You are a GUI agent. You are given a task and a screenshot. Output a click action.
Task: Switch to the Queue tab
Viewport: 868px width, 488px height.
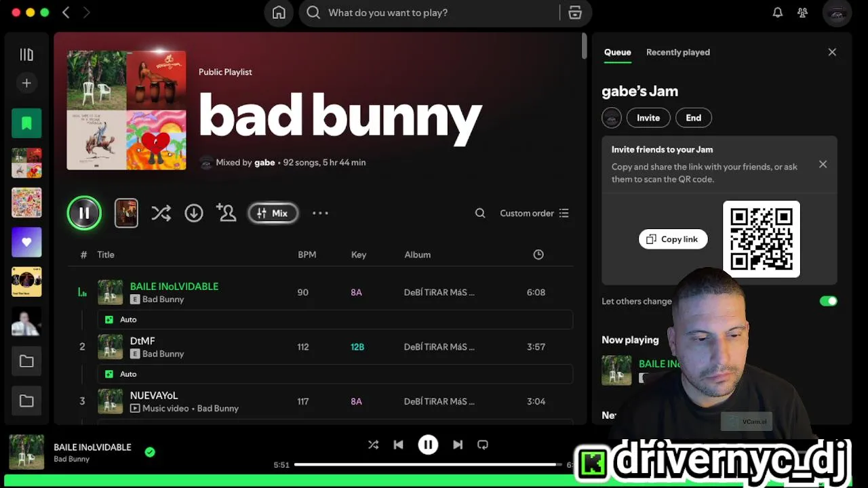618,52
